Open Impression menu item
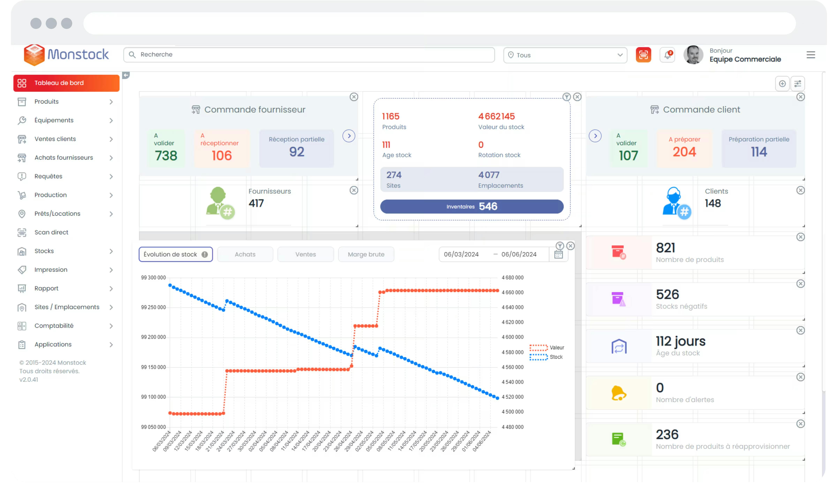The width and height of the screenshot is (837, 504). click(x=66, y=269)
